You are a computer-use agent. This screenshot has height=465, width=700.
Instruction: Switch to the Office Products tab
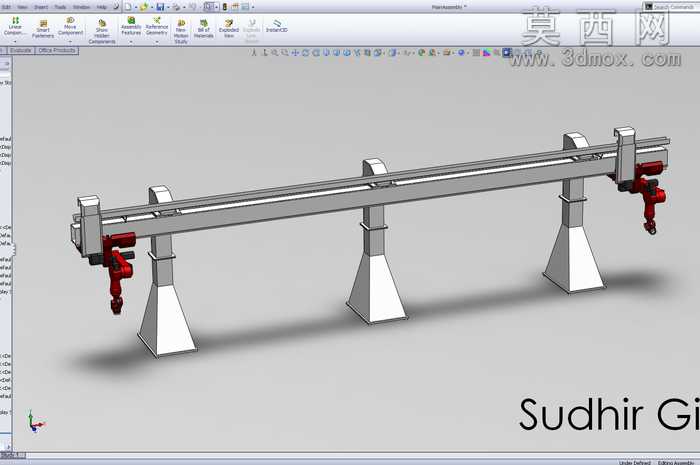tap(57, 50)
